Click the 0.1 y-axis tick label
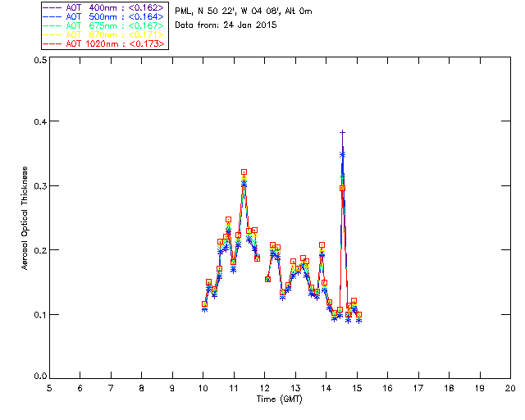This screenshot has height=420, width=525. pos(40,315)
